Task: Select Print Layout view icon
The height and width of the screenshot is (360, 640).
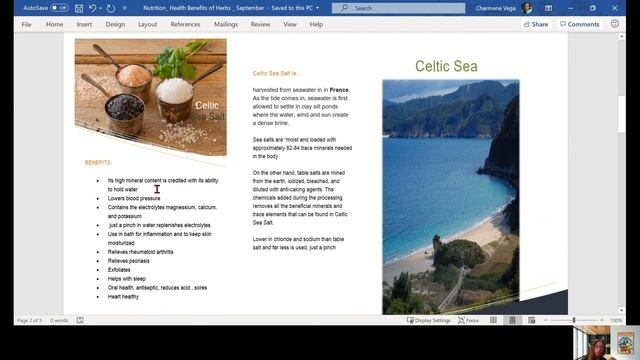Action: [x=512, y=320]
